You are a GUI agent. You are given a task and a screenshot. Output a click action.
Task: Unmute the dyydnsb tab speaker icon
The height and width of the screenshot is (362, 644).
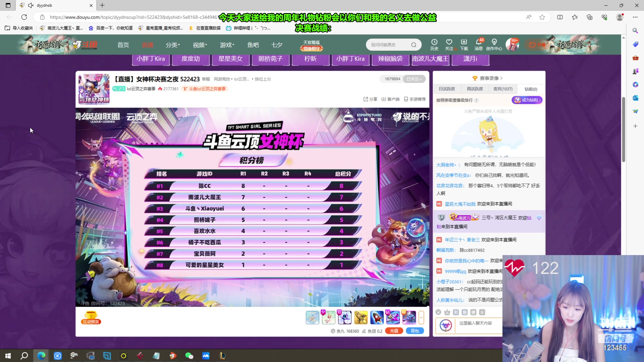click(31, 5)
